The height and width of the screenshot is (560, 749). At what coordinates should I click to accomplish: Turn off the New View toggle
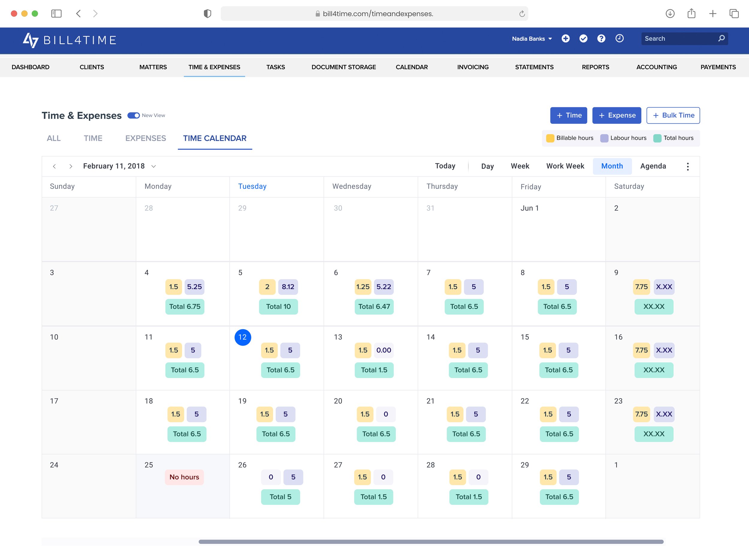[133, 115]
